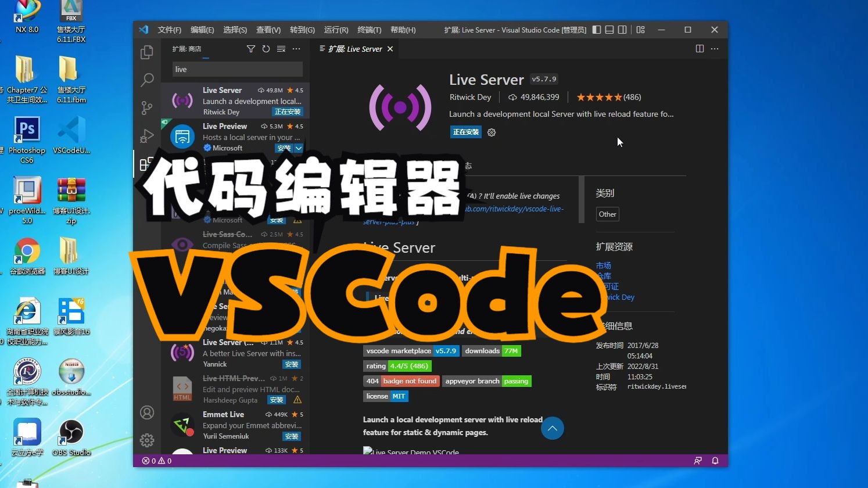The width and height of the screenshot is (868, 488).
Task: Open the notifications bell in the status bar
Action: [715, 461]
